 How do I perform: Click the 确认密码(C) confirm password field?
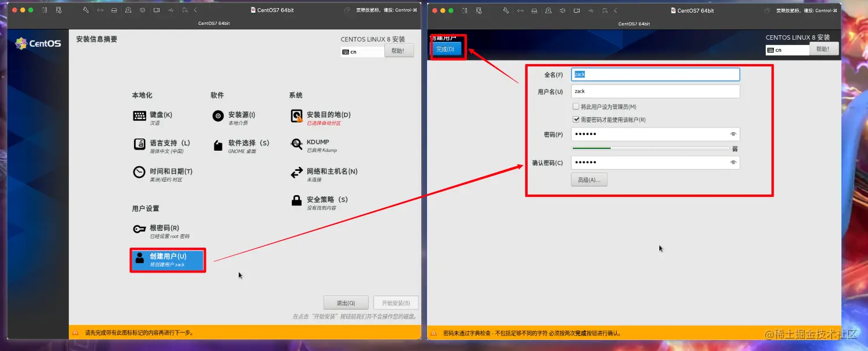[x=655, y=162]
